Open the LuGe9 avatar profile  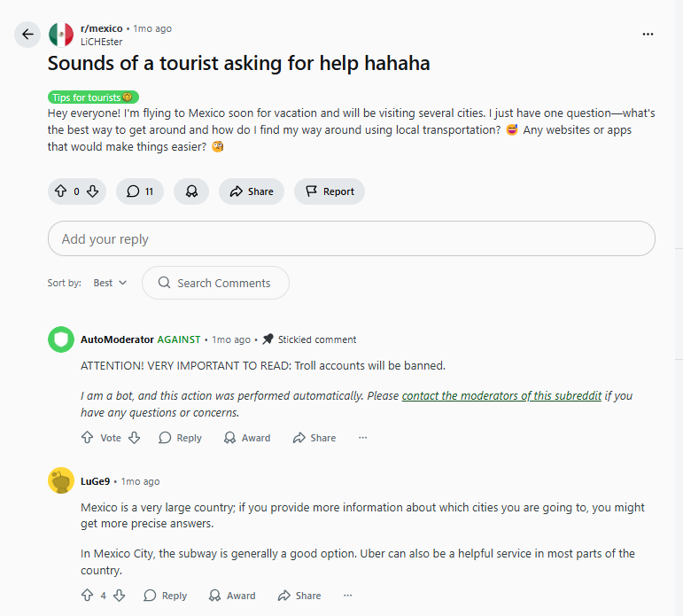click(60, 481)
